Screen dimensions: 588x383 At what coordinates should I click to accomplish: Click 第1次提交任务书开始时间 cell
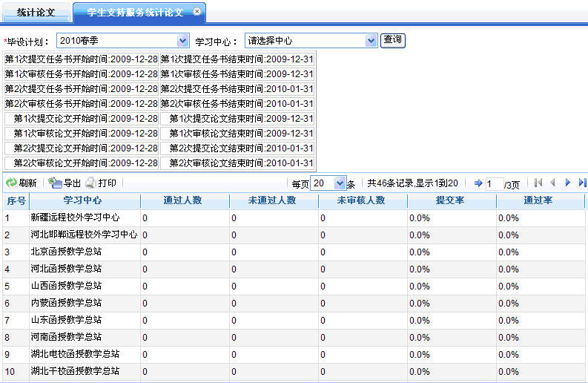click(82, 59)
